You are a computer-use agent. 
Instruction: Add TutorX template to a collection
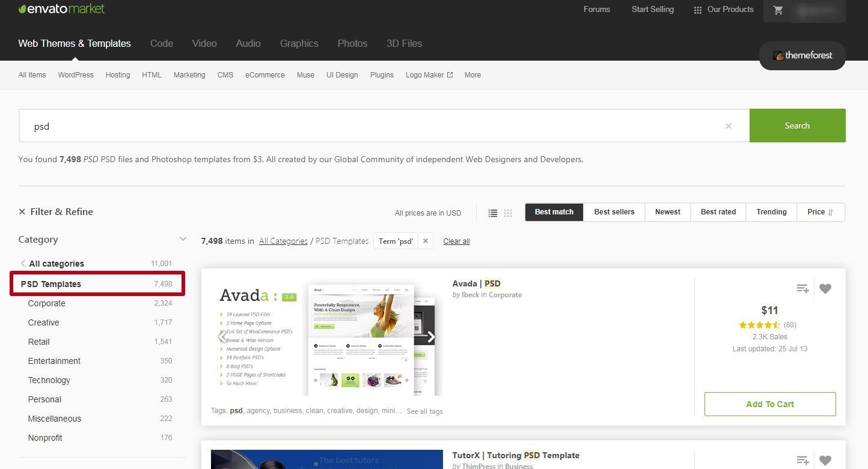(802, 461)
